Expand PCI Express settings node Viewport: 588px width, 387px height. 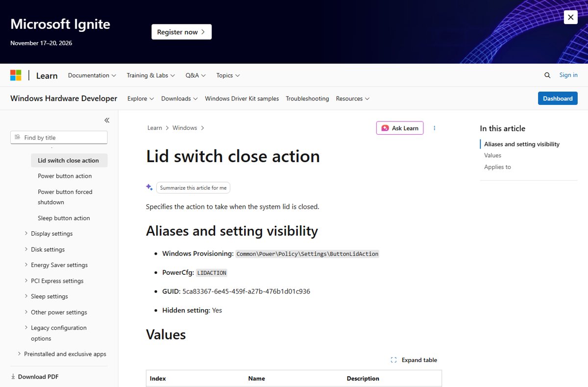point(54,281)
